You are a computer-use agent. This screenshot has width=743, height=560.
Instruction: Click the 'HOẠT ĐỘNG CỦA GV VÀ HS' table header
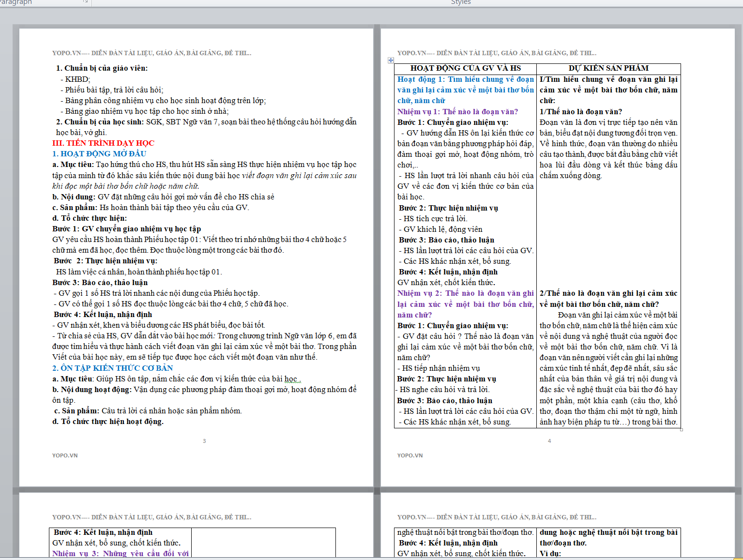pyautogui.click(x=465, y=68)
